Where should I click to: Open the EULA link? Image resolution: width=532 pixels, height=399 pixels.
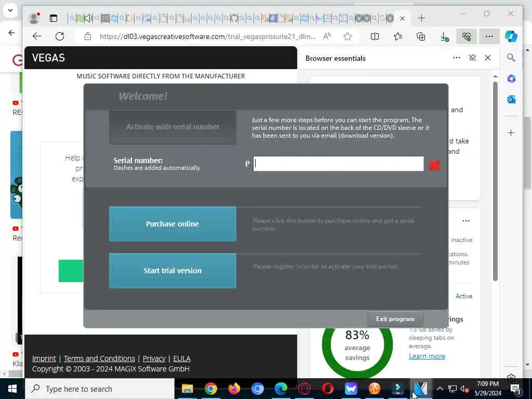click(x=182, y=358)
